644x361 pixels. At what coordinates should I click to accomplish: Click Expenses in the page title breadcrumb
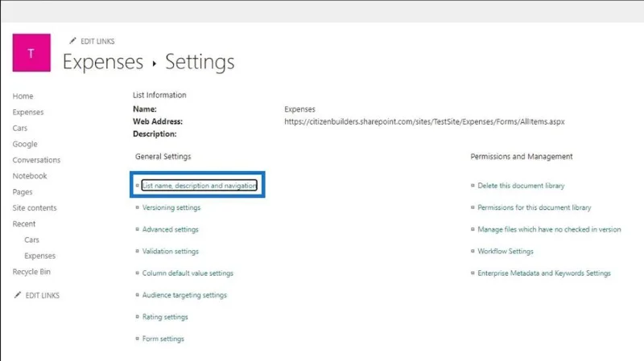[103, 63]
